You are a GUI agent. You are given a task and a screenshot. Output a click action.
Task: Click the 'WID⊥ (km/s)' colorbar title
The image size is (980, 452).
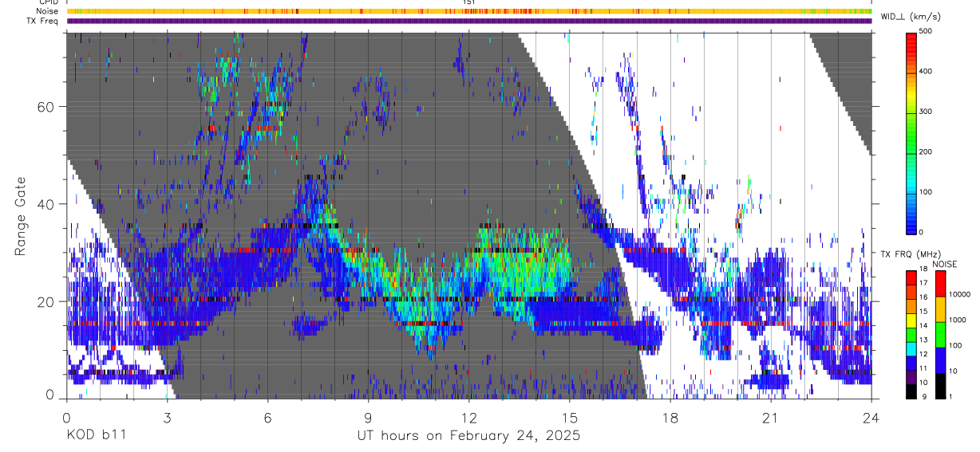click(910, 16)
